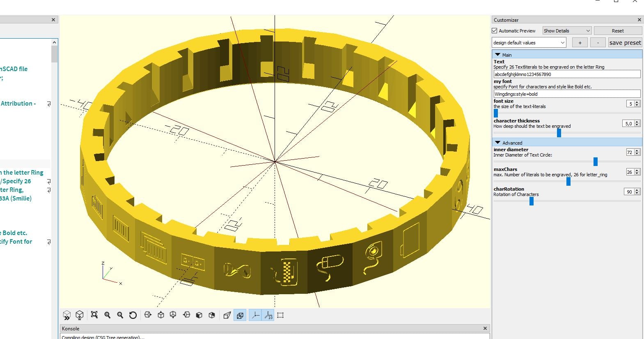Switch to Bottom view cube icon
The image size is (644, 339).
click(173, 315)
